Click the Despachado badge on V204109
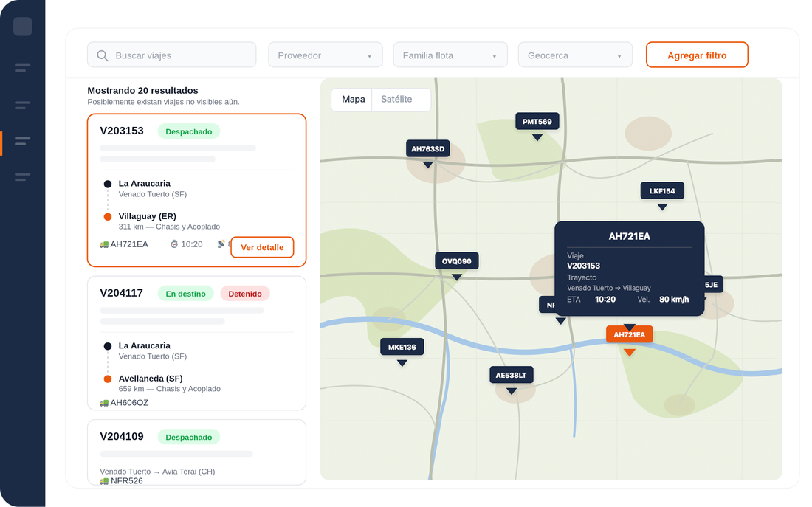This screenshot has width=812, height=507. [188, 437]
